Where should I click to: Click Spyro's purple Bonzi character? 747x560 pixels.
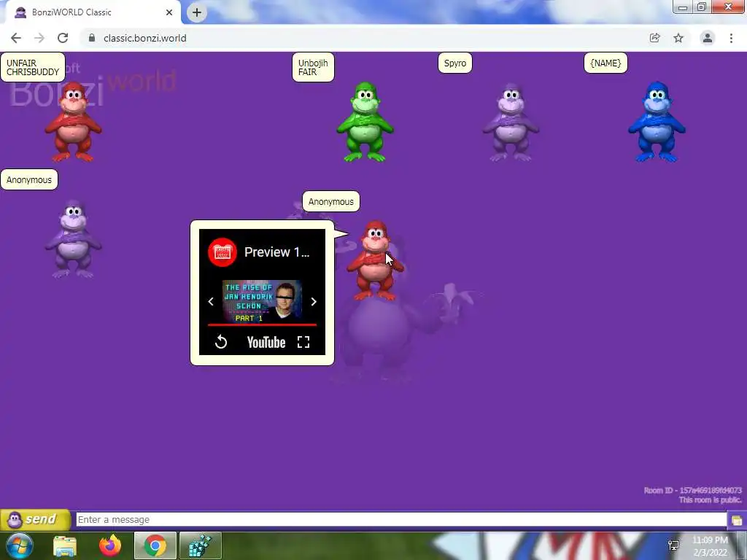[x=511, y=122]
